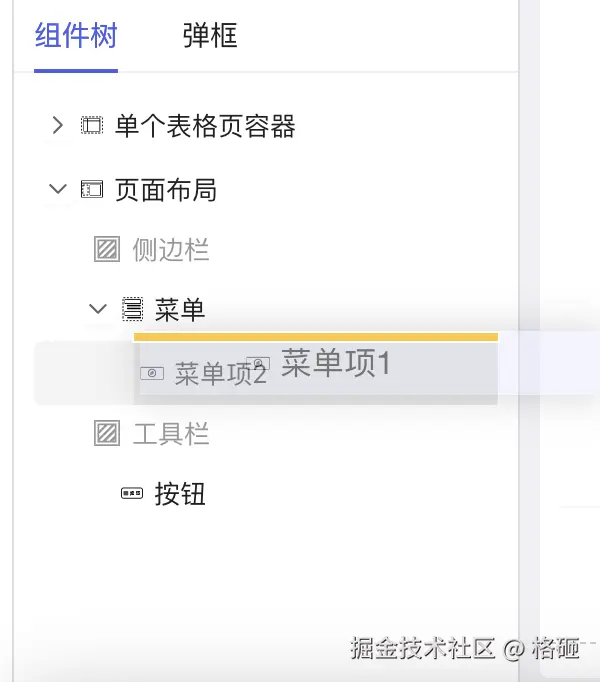Open the 弹框 tab
The image size is (600, 682).
pos(210,37)
